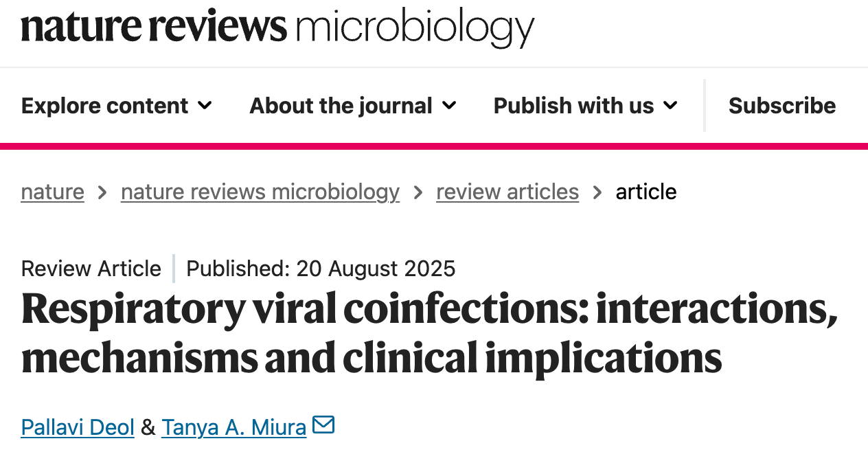Click the "article" breadcrumb item

point(646,192)
